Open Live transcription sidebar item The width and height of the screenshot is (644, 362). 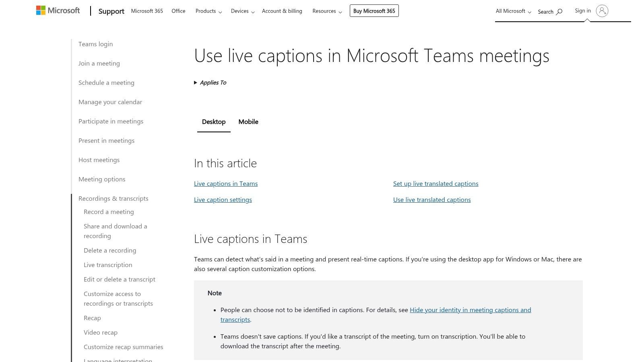click(108, 265)
